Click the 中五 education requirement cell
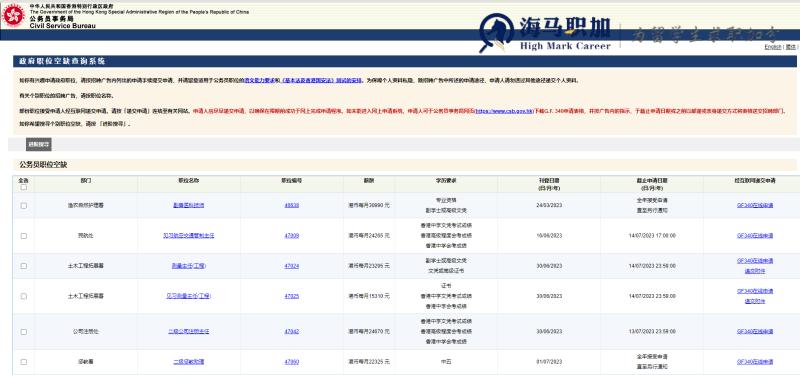The width and height of the screenshot is (800, 375). [446, 362]
